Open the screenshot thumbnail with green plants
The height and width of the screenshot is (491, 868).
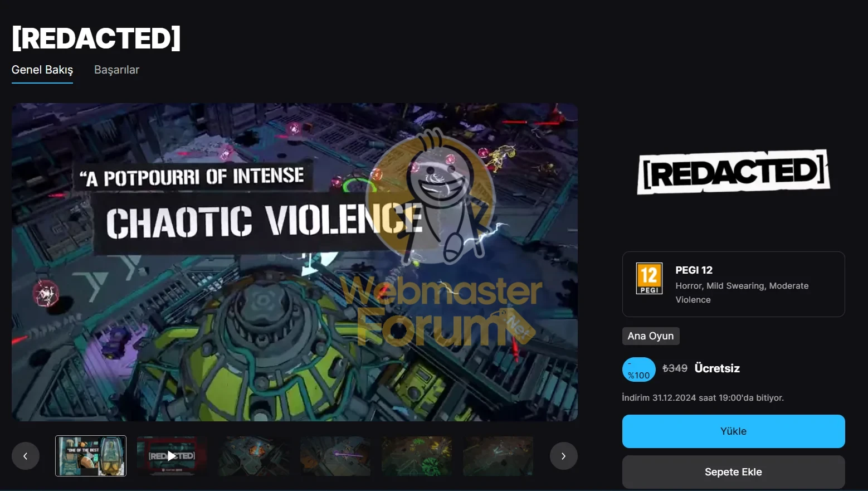pyautogui.click(x=417, y=456)
